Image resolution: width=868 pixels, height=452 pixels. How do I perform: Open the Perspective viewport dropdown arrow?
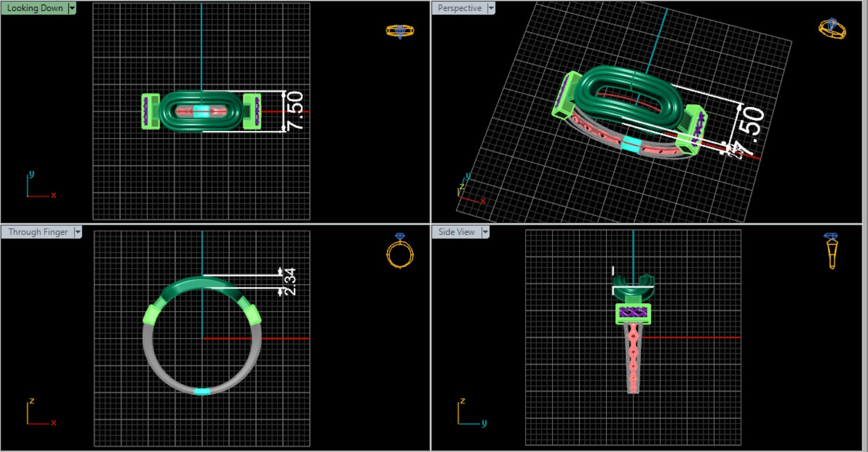pos(491,8)
